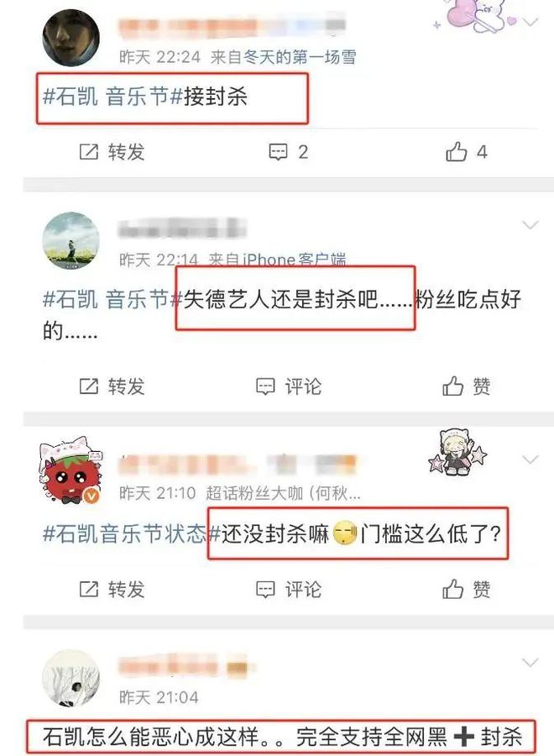
Task: Comment on the 还没封杀嘛 post
Action: pos(288,589)
